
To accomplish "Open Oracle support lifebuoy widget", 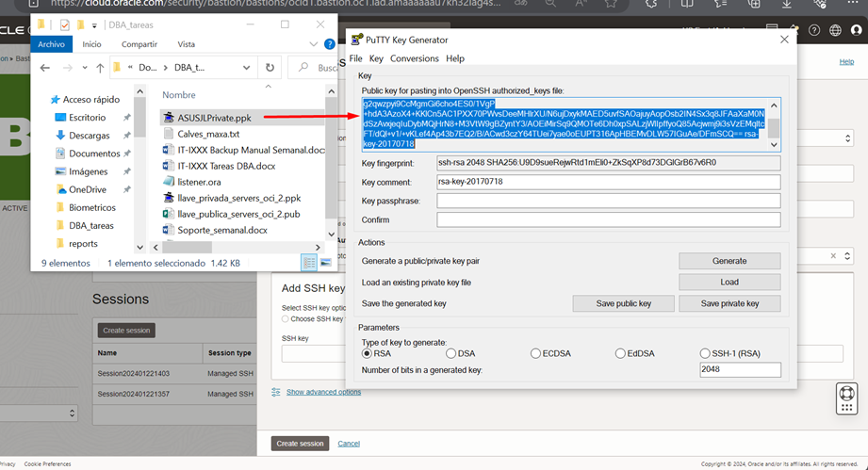I will (x=846, y=398).
